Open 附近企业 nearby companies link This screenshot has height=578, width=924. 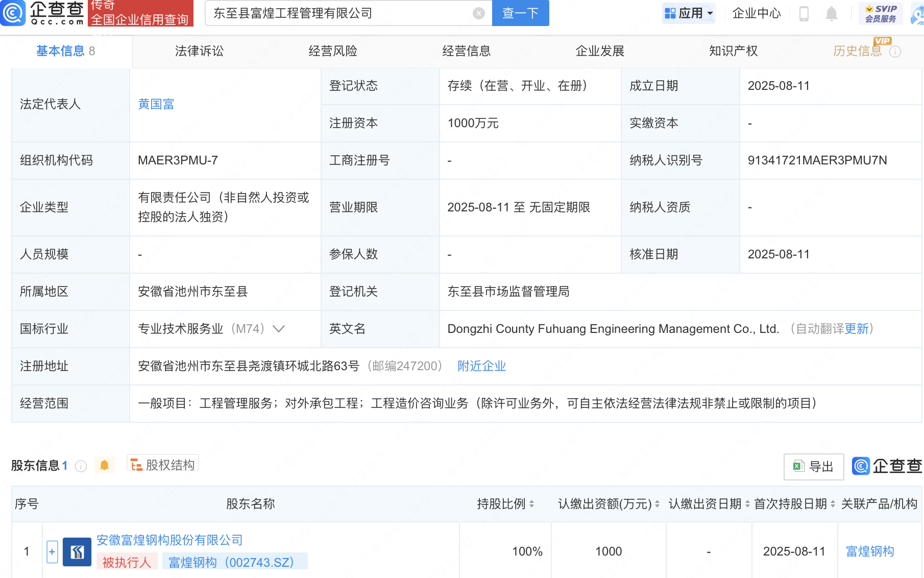coord(481,366)
